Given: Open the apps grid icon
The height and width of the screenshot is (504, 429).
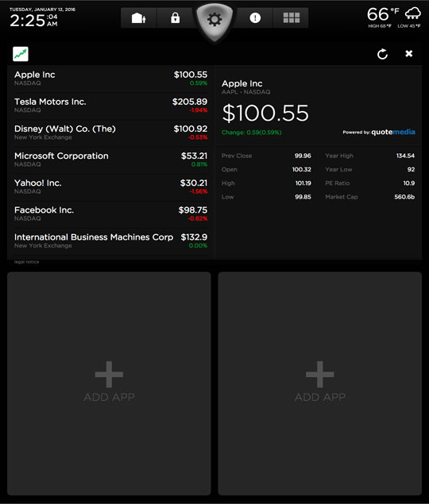Looking at the screenshot, I should 291,18.
